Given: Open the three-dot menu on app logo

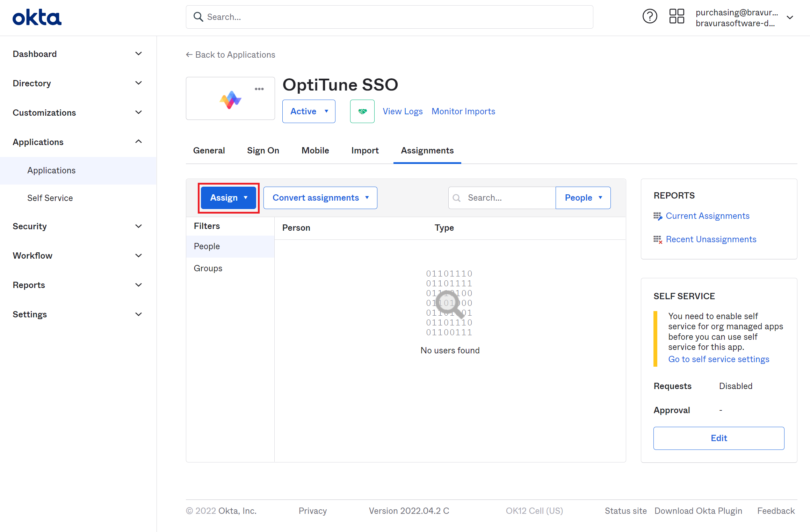Looking at the screenshot, I should 259,89.
